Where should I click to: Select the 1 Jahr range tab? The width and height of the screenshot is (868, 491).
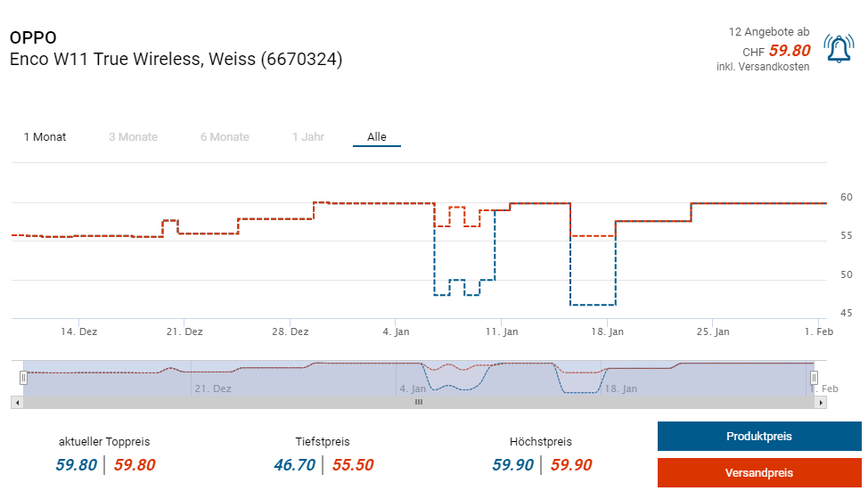click(x=308, y=137)
